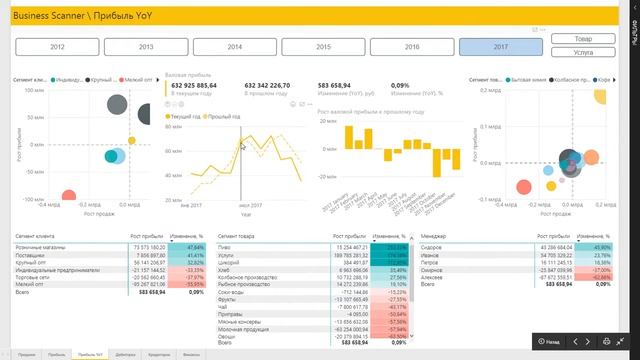Go to the previous page with left chevron
Image resolution: width=640 pixels, height=360 pixels.
575,342
